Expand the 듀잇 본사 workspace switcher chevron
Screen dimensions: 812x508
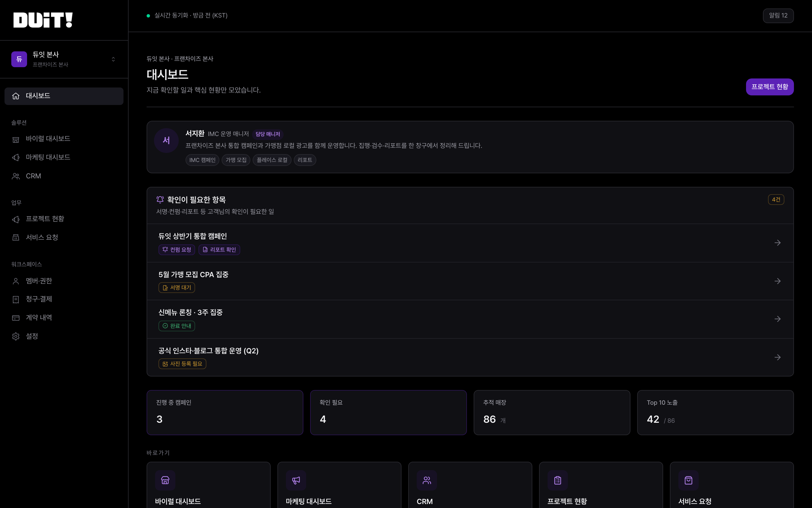113,59
